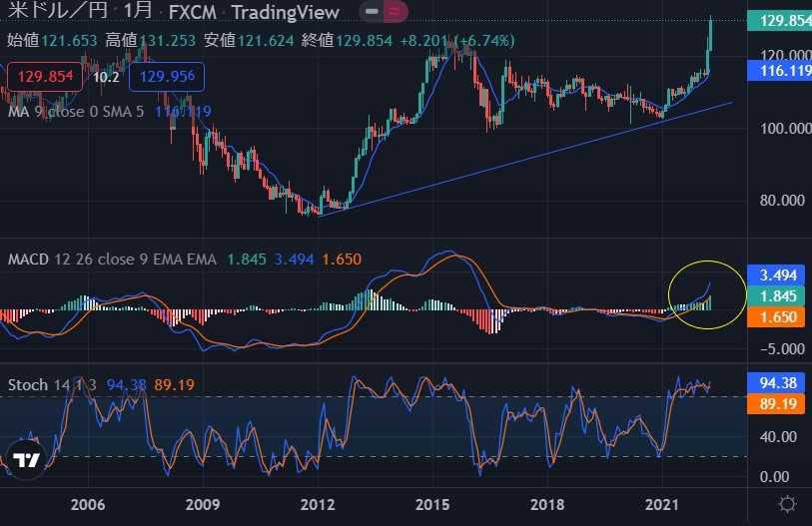812x526 pixels.
Task: Change the 1月 interval label
Action: click(138, 10)
